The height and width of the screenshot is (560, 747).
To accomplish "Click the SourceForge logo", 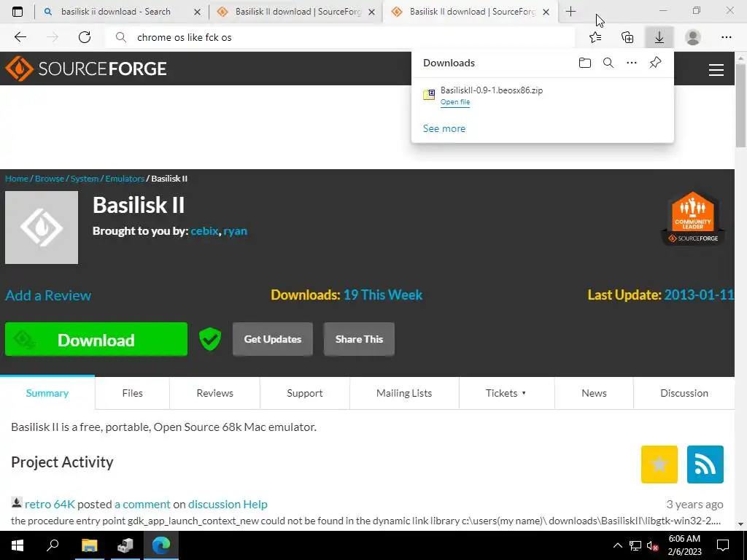I will (x=86, y=69).
